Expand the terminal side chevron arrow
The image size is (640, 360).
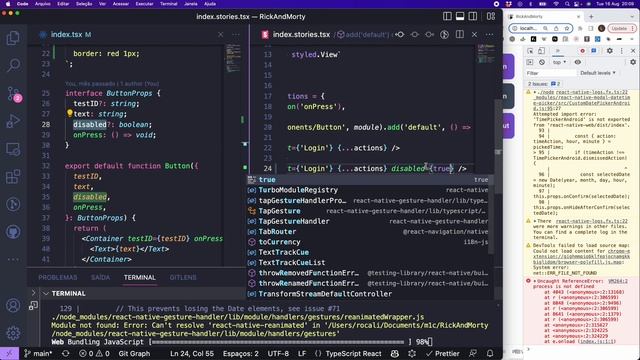click(x=33, y=293)
